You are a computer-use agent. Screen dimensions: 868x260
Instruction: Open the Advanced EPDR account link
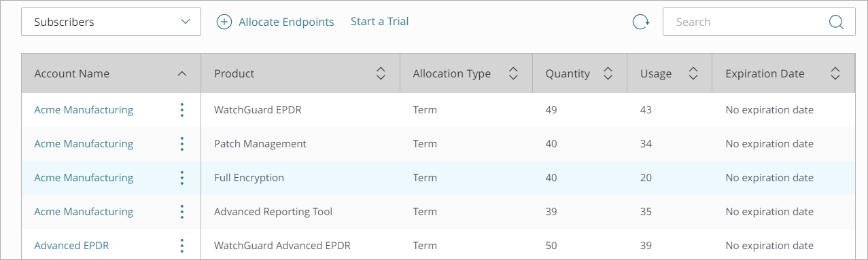71,245
